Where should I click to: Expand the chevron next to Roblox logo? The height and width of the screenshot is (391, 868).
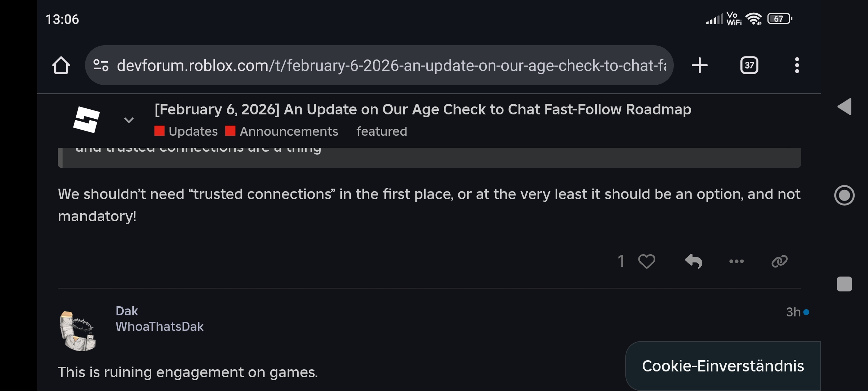coord(129,120)
